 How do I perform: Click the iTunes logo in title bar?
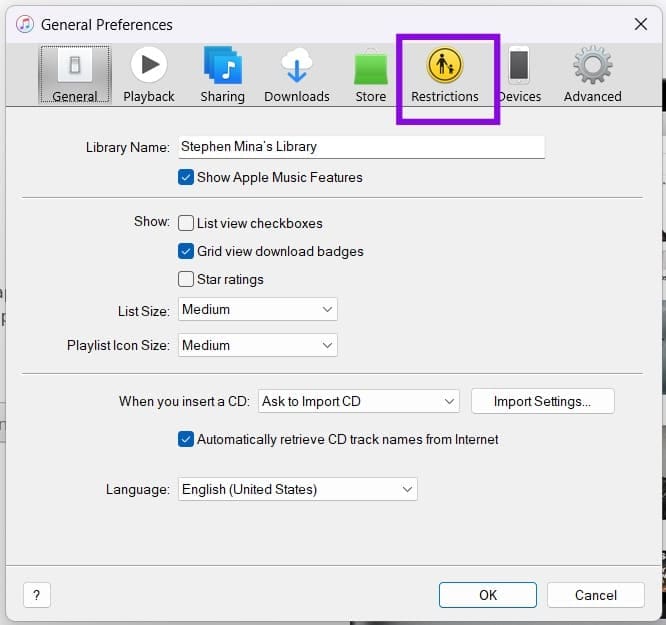(25, 24)
